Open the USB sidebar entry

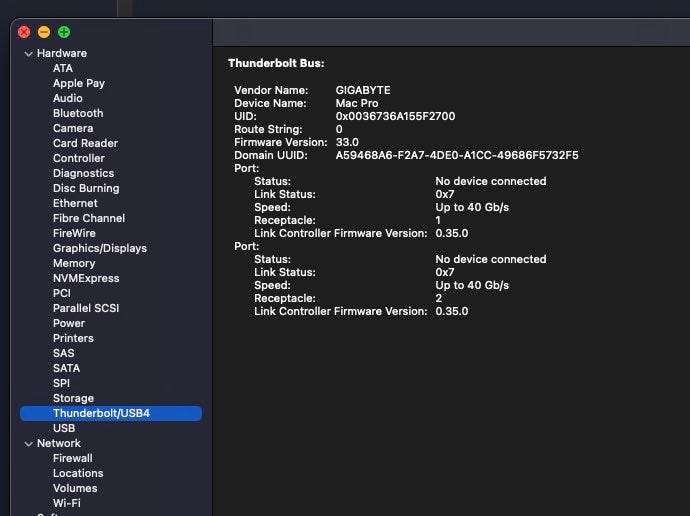[64, 428]
